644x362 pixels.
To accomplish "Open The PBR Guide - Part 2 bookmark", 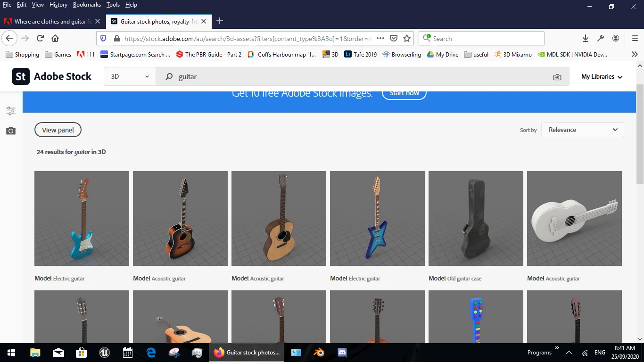I will point(208,54).
